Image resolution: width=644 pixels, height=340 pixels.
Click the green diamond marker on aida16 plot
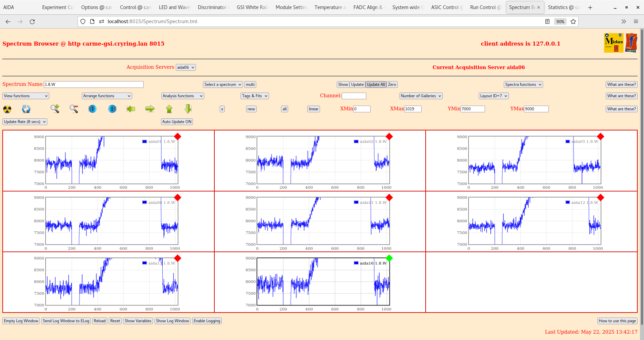389,258
